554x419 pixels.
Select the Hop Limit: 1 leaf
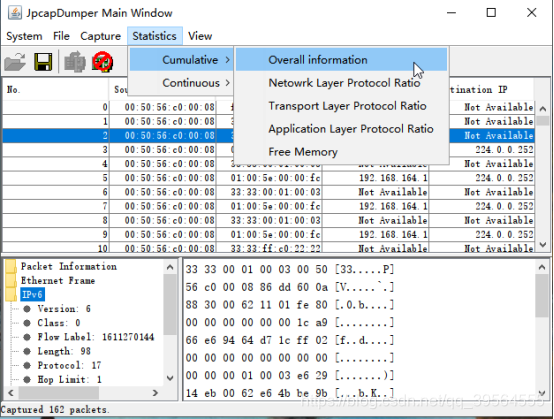[70, 379]
